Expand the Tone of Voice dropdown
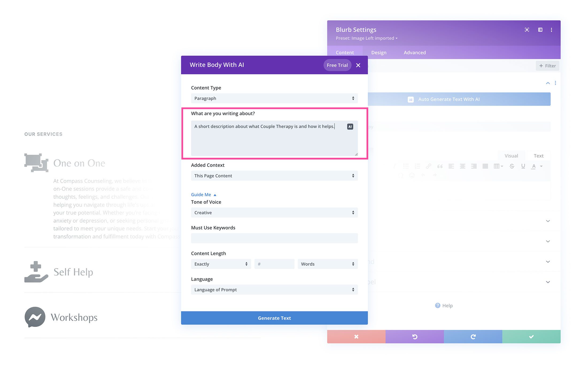Viewport: 588px width, 371px height. 274,212
